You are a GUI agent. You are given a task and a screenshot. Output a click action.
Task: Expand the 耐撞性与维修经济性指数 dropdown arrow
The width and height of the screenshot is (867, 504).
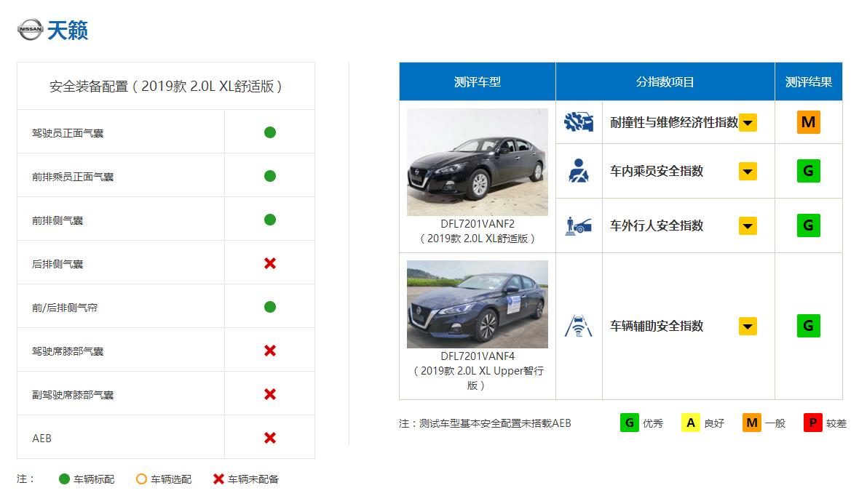[748, 123]
